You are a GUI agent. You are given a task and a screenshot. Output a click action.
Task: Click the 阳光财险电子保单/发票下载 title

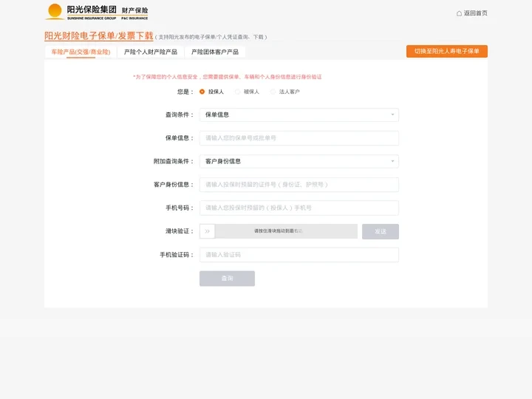click(x=99, y=36)
